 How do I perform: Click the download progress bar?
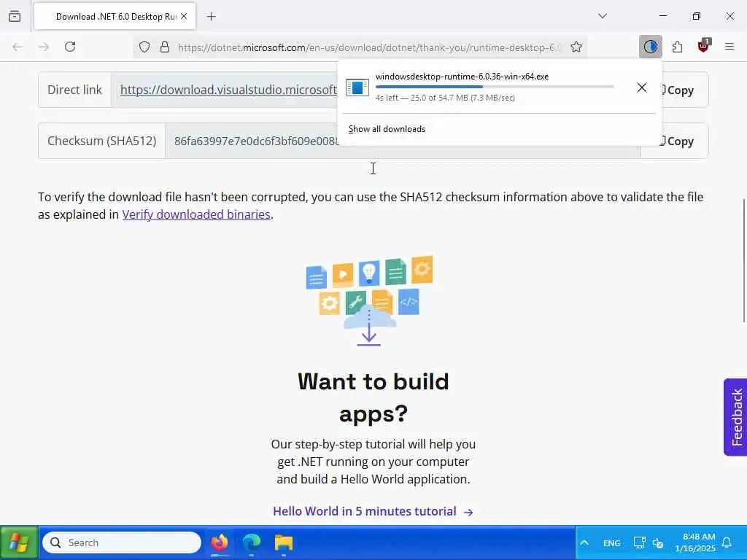495,87
